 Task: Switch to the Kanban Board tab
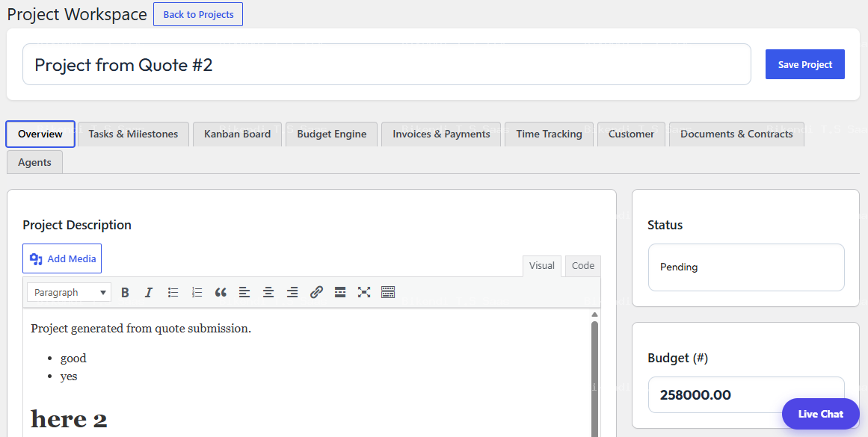[x=238, y=134]
